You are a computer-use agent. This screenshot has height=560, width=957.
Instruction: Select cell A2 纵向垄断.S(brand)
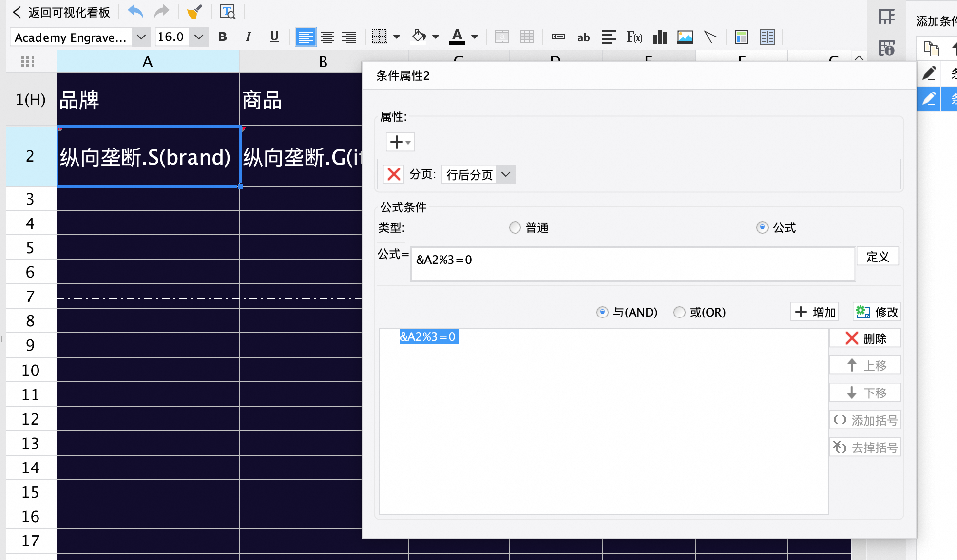(x=148, y=156)
